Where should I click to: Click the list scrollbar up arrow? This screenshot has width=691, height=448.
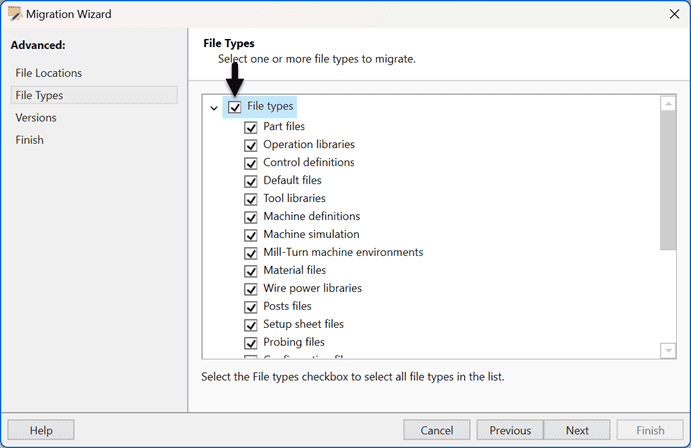pos(668,104)
